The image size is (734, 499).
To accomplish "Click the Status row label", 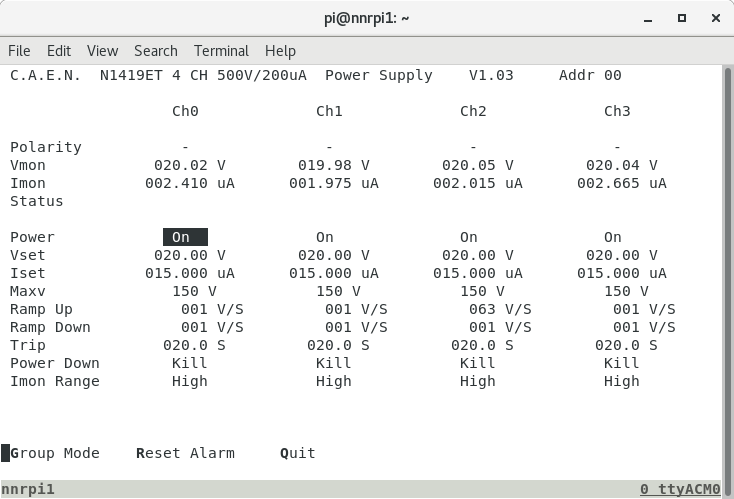I will pos(37,201).
